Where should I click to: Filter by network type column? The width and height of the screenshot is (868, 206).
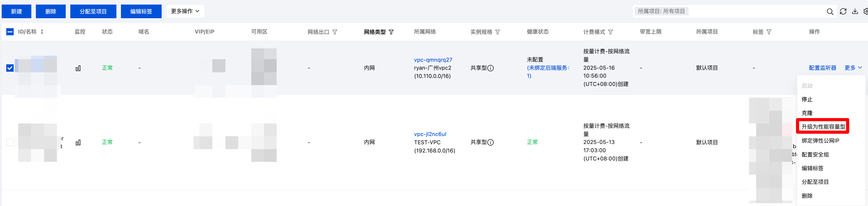pos(391,32)
